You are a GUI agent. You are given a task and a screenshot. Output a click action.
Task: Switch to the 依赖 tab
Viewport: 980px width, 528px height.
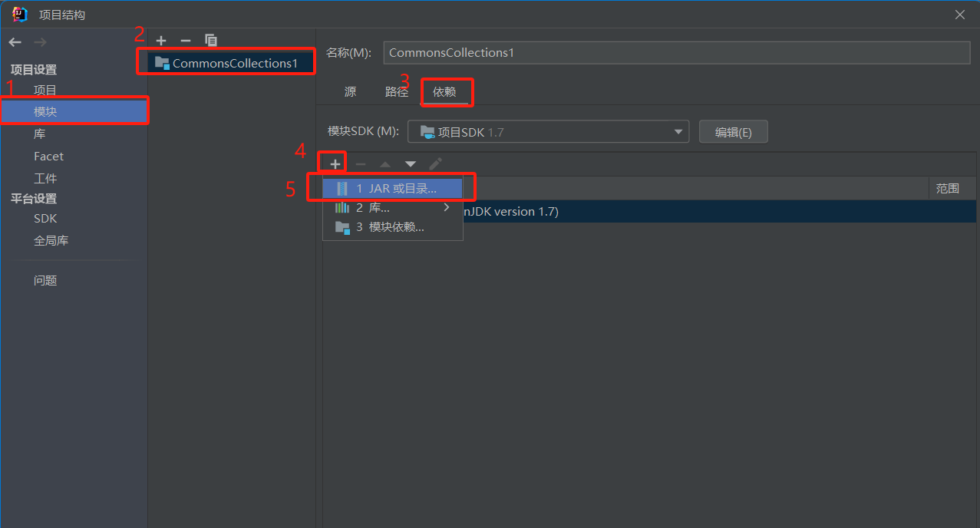pos(444,91)
